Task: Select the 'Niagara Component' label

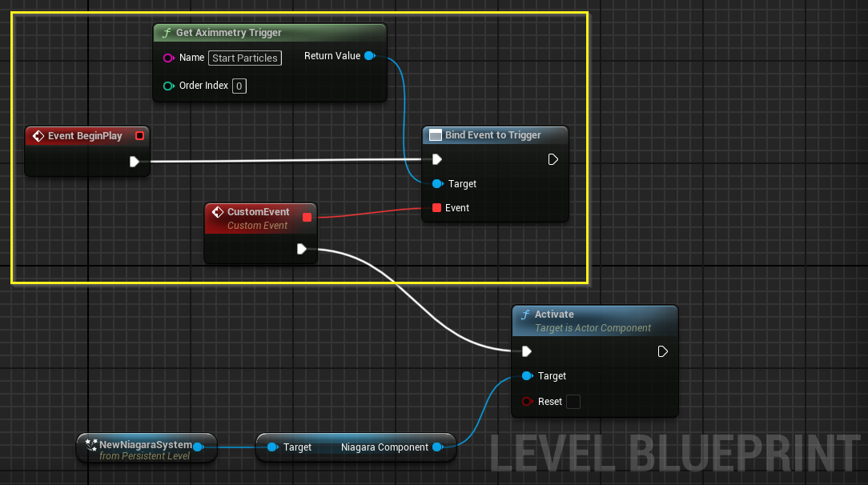Action: (384, 447)
